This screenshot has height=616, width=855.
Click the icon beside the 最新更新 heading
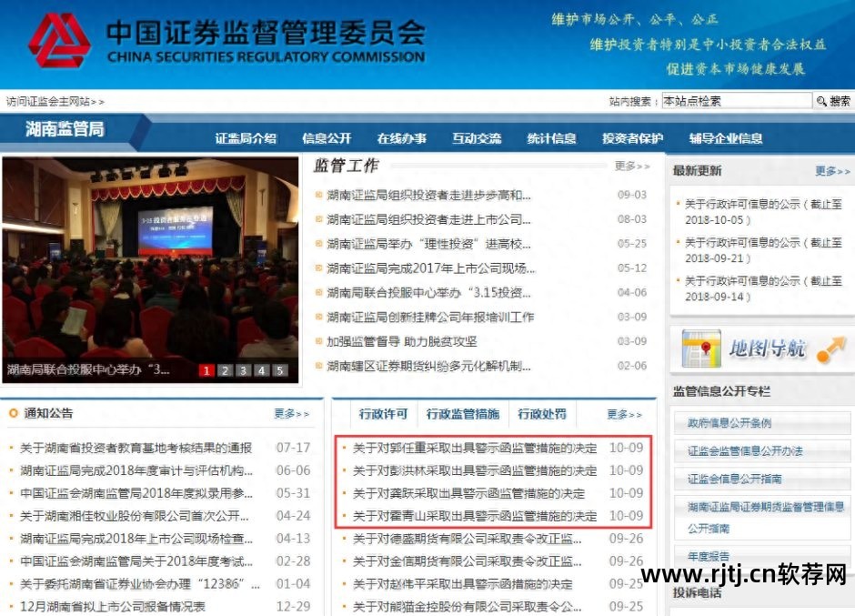tap(673, 171)
